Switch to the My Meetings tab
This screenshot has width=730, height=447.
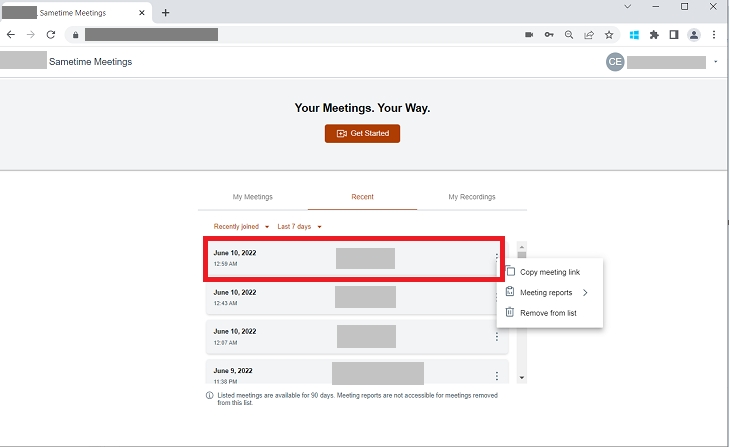[x=253, y=197]
